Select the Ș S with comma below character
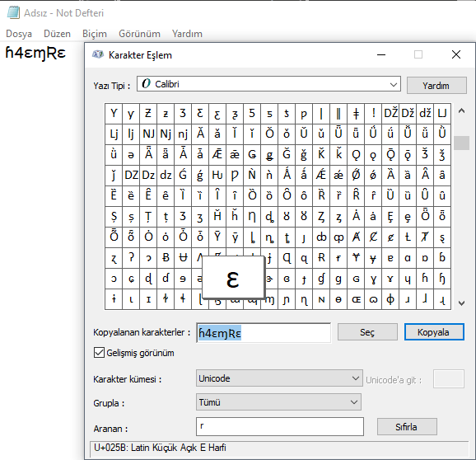This screenshot has width=476, height=460. click(x=114, y=217)
